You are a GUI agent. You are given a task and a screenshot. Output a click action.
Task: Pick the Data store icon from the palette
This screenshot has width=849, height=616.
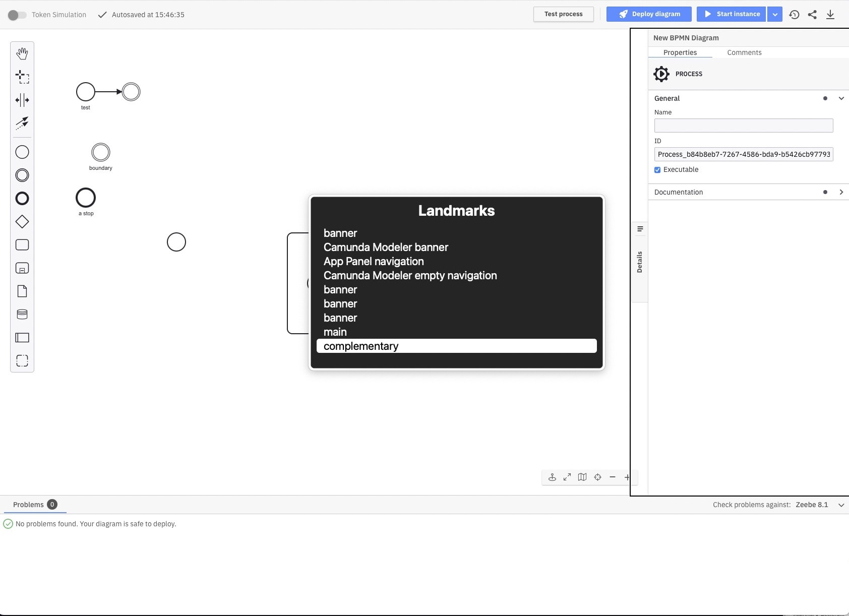pos(22,314)
